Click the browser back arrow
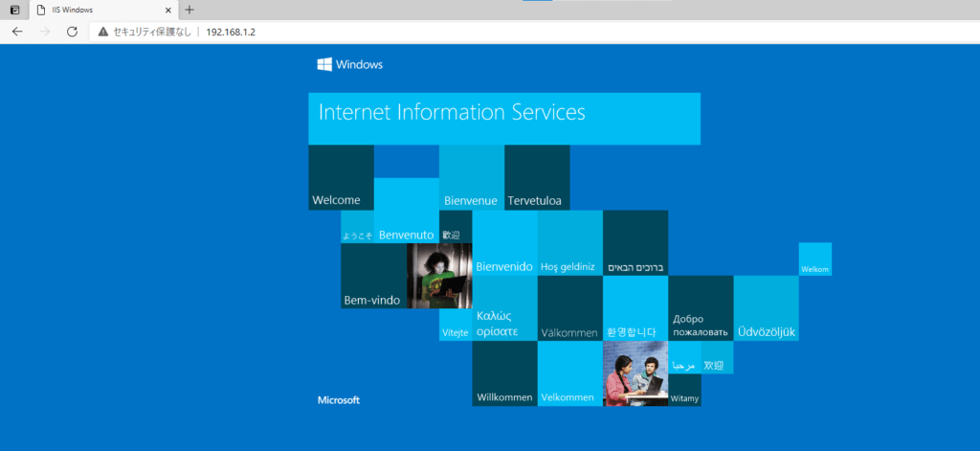 pos(17,32)
